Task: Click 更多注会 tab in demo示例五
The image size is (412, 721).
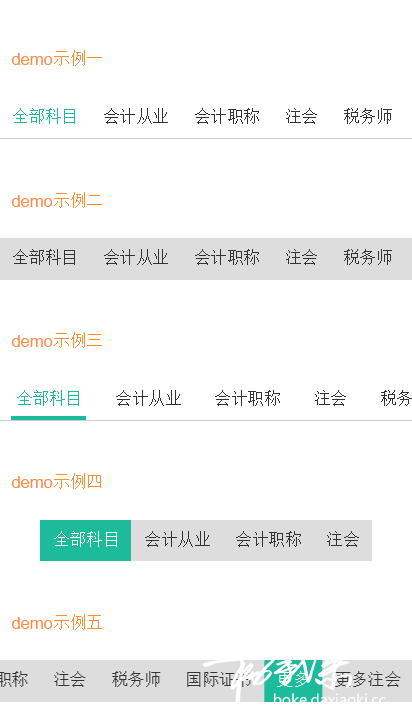Action: click(367, 679)
